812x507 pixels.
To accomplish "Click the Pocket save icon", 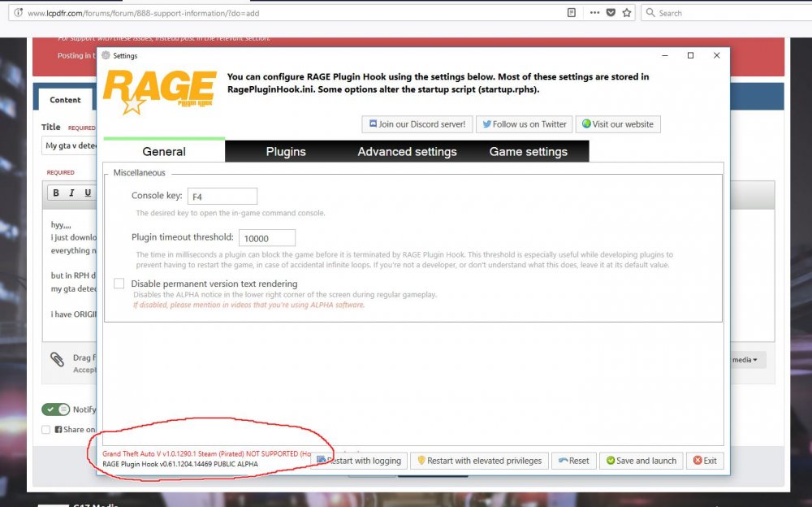I will click(x=611, y=13).
